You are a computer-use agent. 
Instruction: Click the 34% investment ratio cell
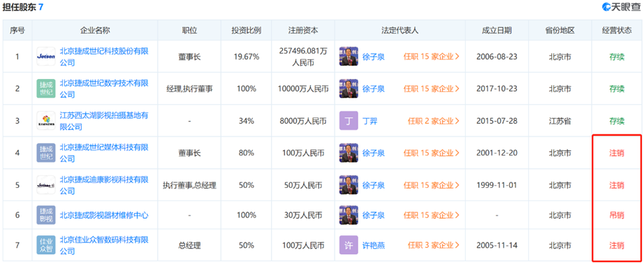pos(247,121)
